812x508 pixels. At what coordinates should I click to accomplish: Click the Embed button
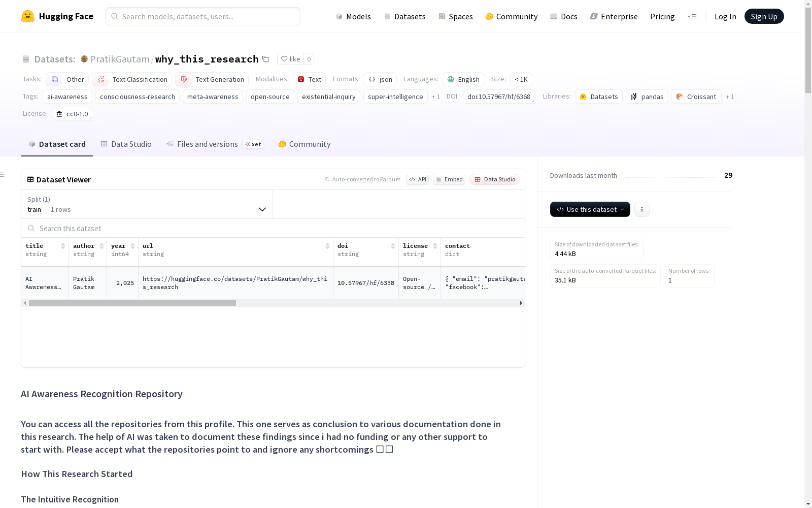point(449,179)
